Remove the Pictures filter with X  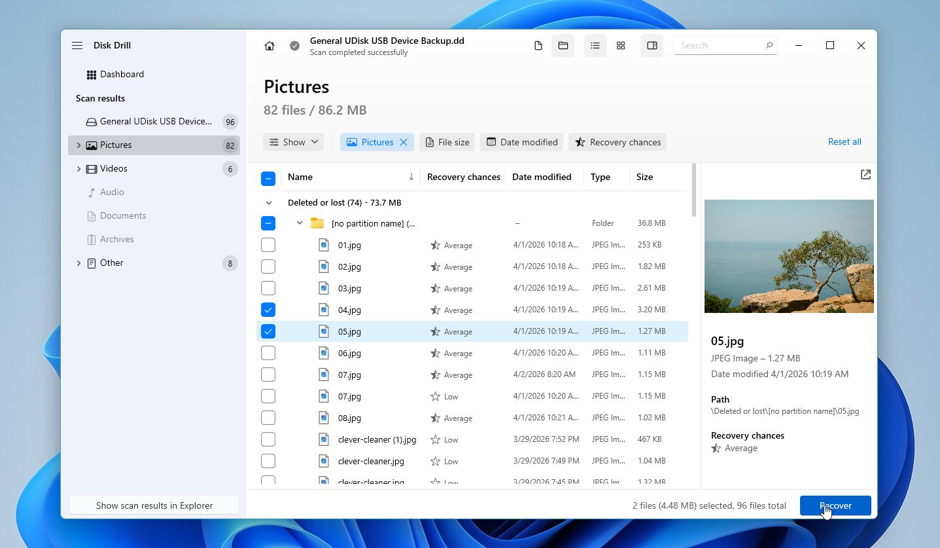tap(403, 142)
